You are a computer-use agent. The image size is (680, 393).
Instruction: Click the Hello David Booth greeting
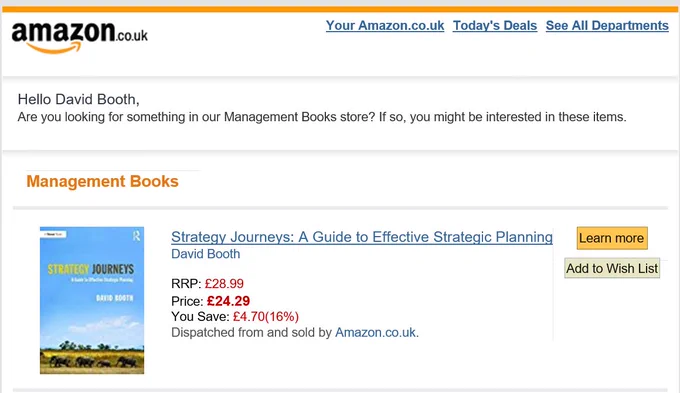pos(78,99)
